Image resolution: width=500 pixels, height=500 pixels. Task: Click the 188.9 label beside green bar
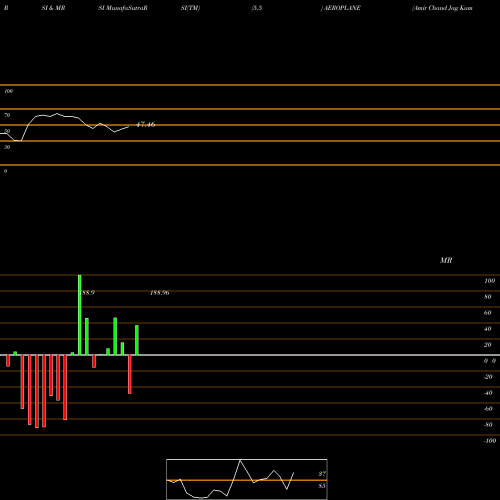click(x=88, y=293)
